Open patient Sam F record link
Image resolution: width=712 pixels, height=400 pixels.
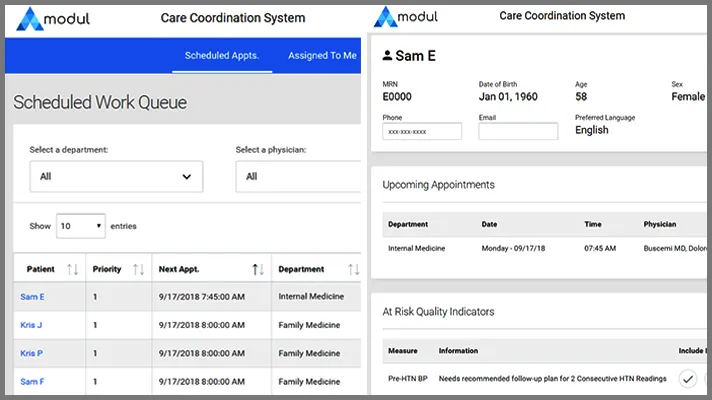tap(32, 381)
